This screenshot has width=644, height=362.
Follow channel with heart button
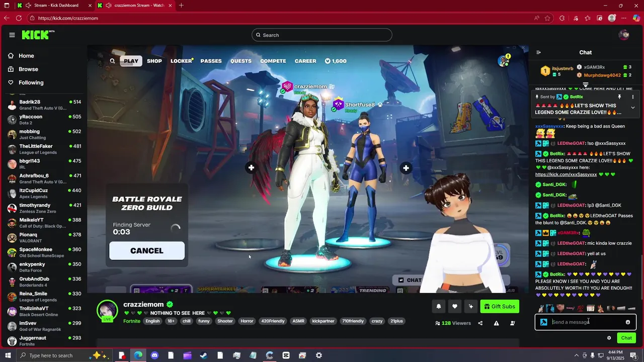pos(455,306)
